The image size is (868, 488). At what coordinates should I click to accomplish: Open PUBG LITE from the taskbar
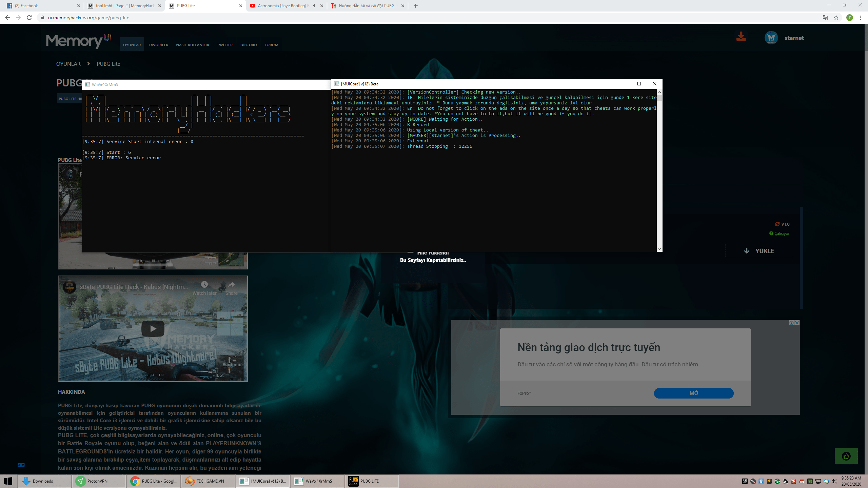click(x=372, y=481)
